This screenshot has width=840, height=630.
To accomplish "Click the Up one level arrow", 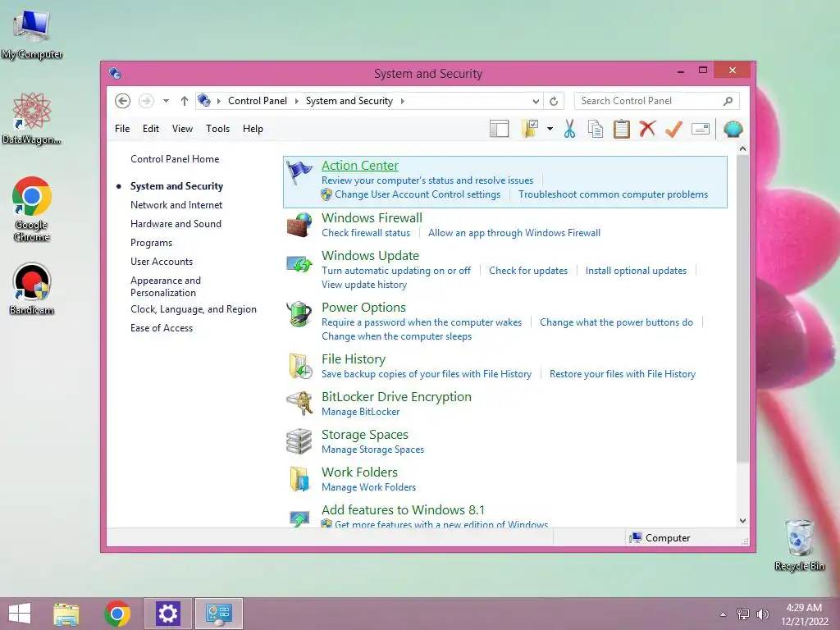I will pos(185,101).
